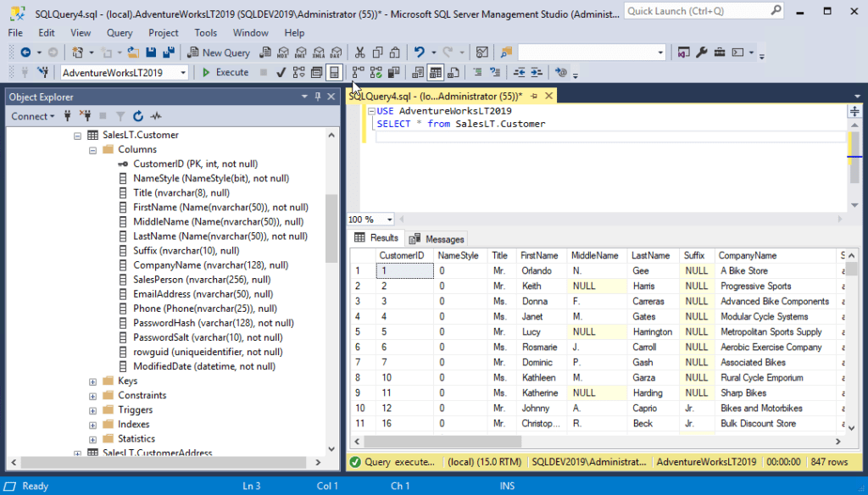Click the Change Connection icon
Screen dimensions: 868x495
(x=42, y=73)
